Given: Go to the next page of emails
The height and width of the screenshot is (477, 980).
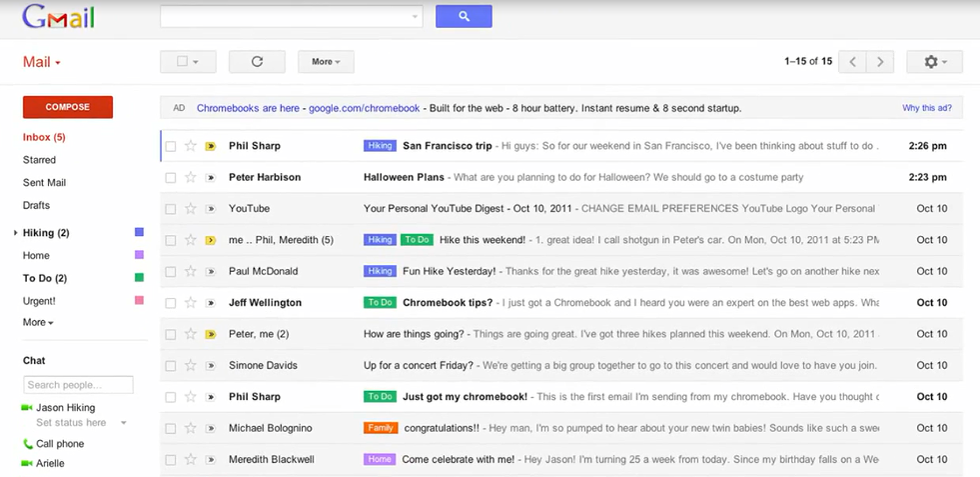Looking at the screenshot, I should click(880, 62).
